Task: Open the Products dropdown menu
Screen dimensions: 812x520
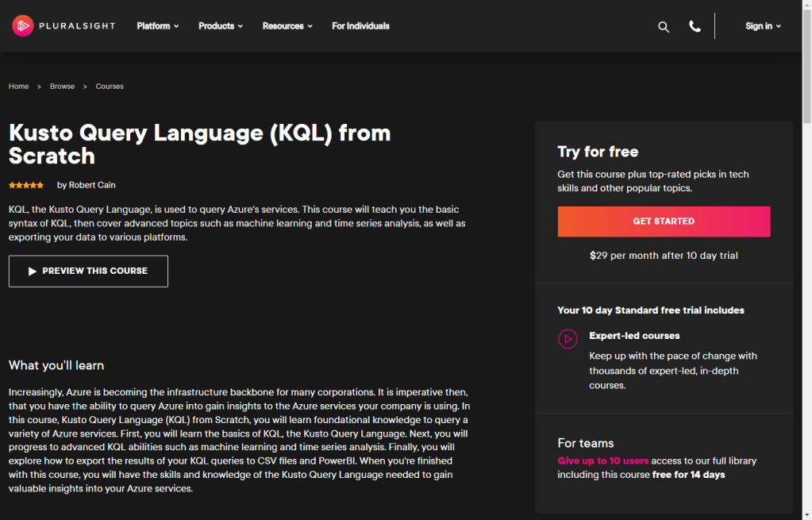Action: click(220, 26)
